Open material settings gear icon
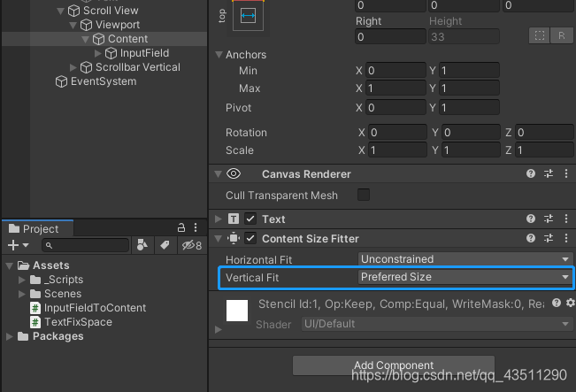This screenshot has height=392, width=576. [x=571, y=303]
